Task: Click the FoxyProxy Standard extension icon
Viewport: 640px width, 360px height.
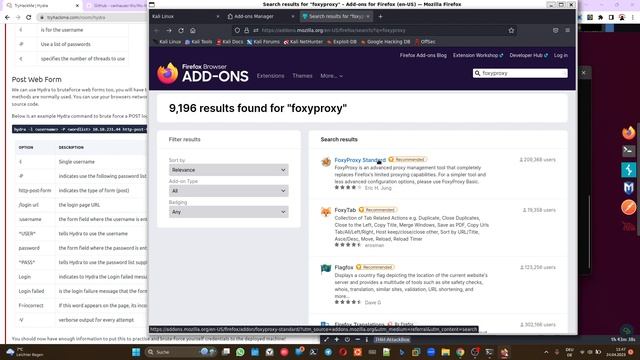Action: point(326,162)
